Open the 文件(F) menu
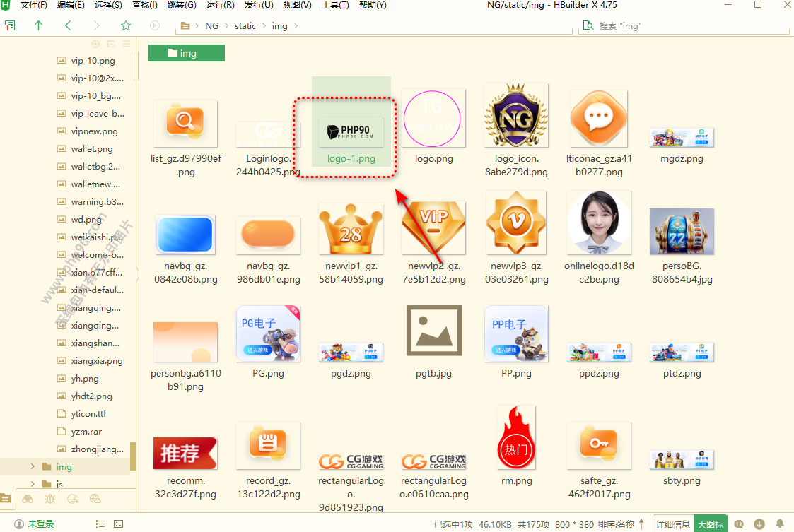This screenshot has width=794, height=532. tap(33, 5)
